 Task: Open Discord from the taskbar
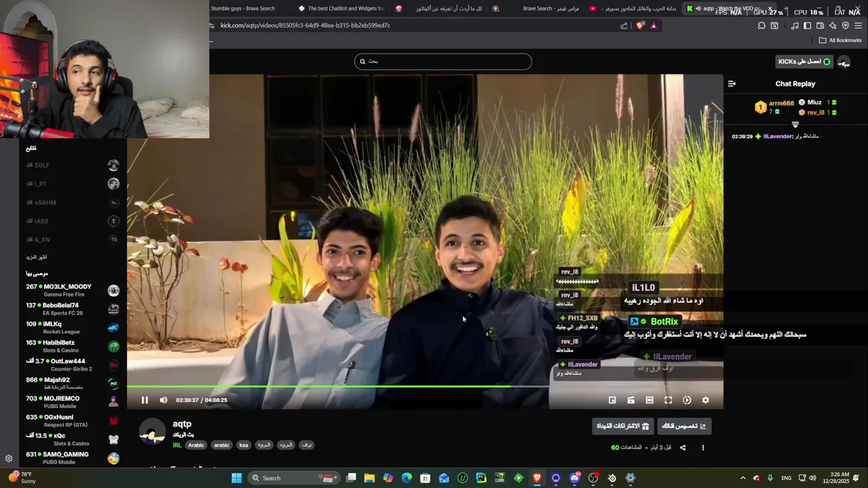pos(575,478)
